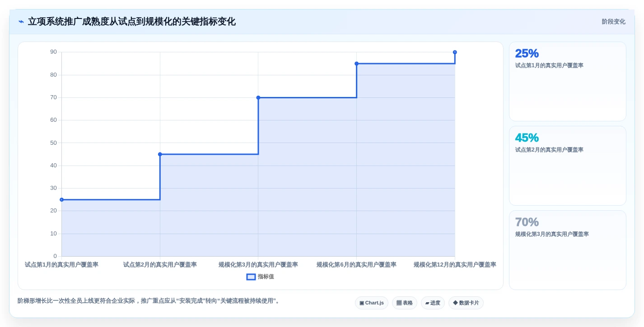Click the y-axis value 0
644x327 pixels.
(x=55, y=256)
